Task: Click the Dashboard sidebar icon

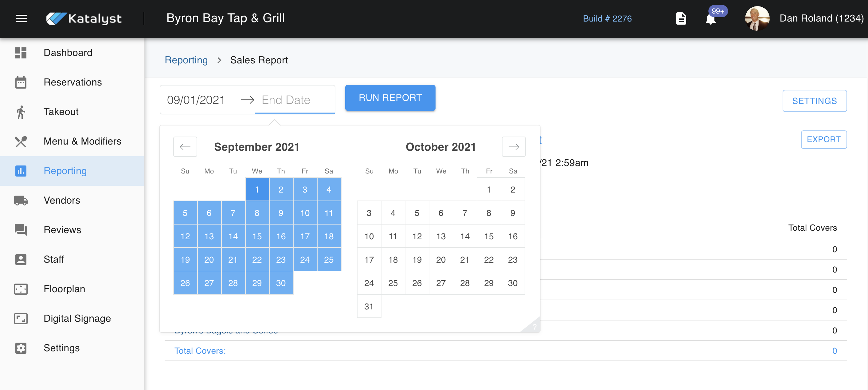Action: [x=21, y=53]
